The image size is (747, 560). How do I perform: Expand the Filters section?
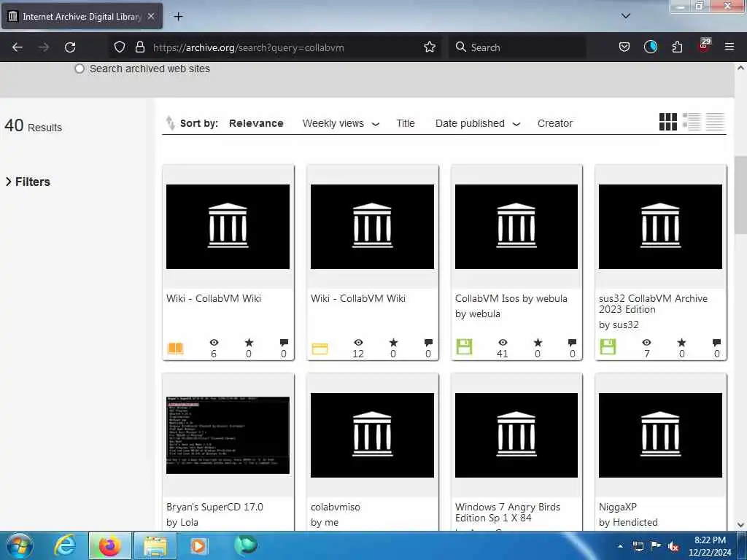[x=28, y=182]
